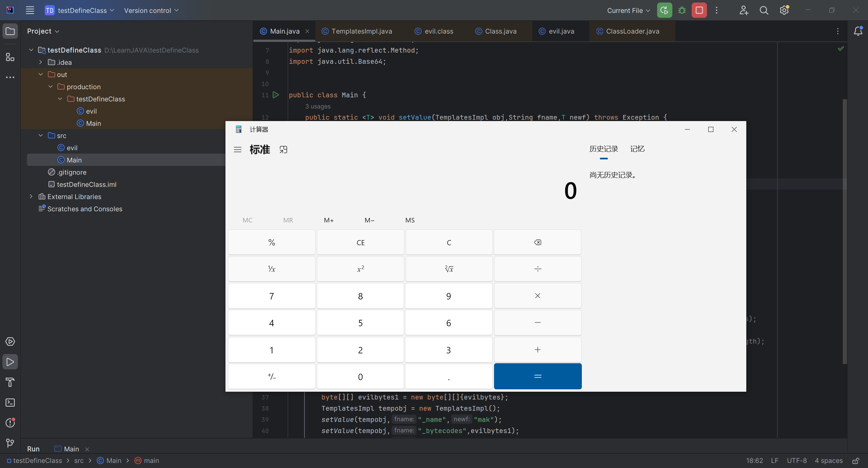The height and width of the screenshot is (468, 868).
Task: Click the memory store (MS) button
Action: [x=409, y=220]
